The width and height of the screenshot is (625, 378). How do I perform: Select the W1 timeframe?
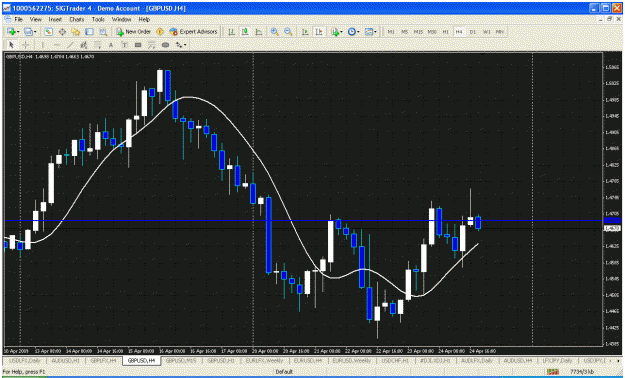tap(487, 32)
